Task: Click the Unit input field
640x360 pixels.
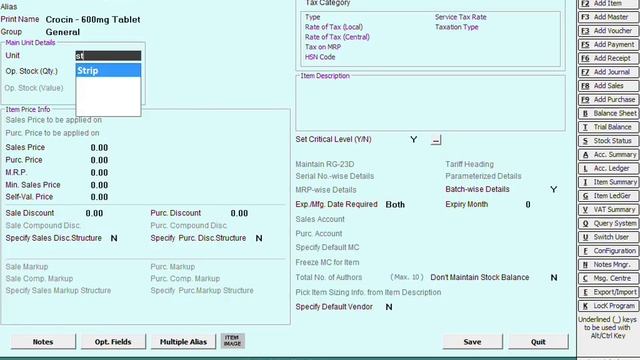Action: (108, 56)
